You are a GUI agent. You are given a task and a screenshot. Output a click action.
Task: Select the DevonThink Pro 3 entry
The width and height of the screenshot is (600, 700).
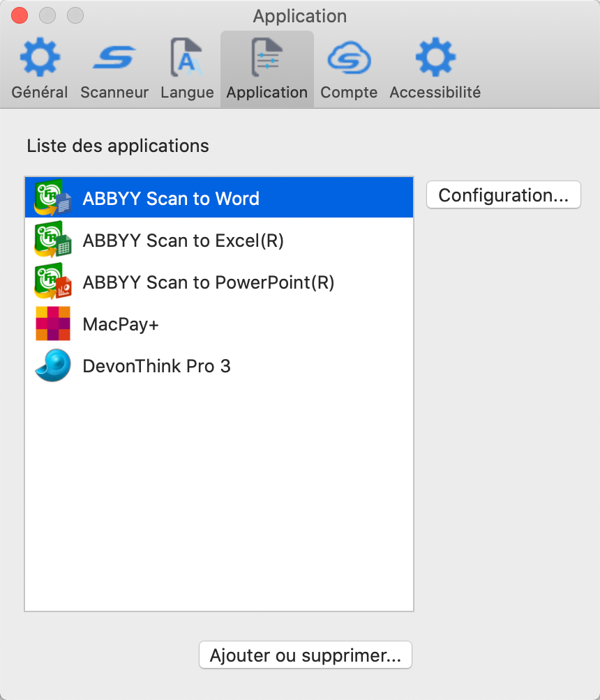pos(219,365)
